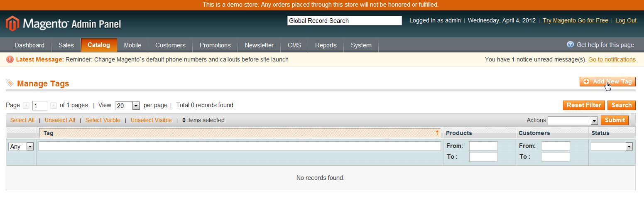The image size is (644, 199).
Task: Click the Search button
Action: click(x=622, y=105)
